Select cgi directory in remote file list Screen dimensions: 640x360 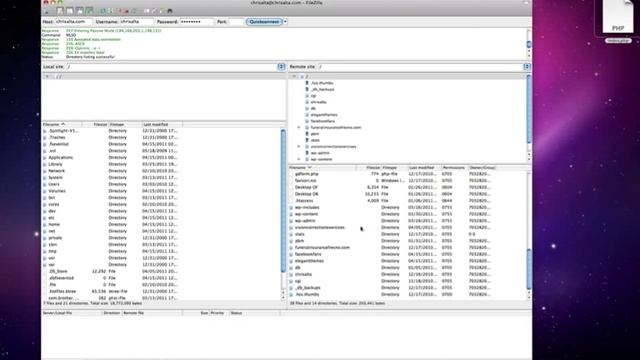(298, 281)
